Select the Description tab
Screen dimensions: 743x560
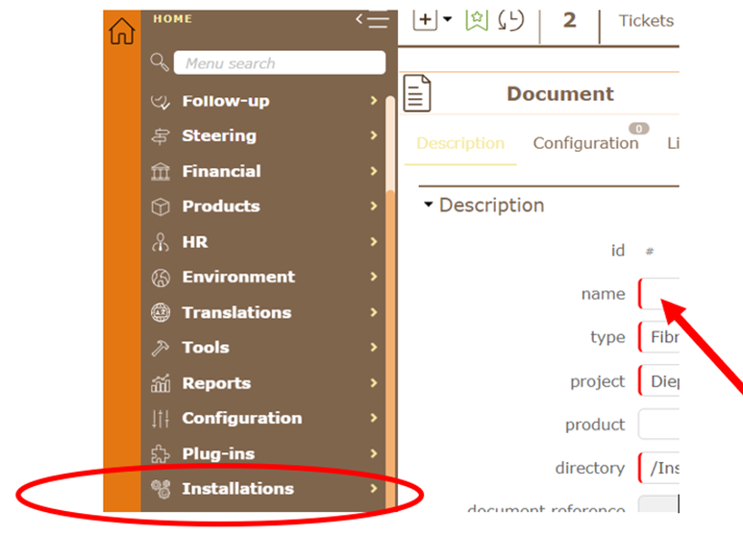point(460,143)
